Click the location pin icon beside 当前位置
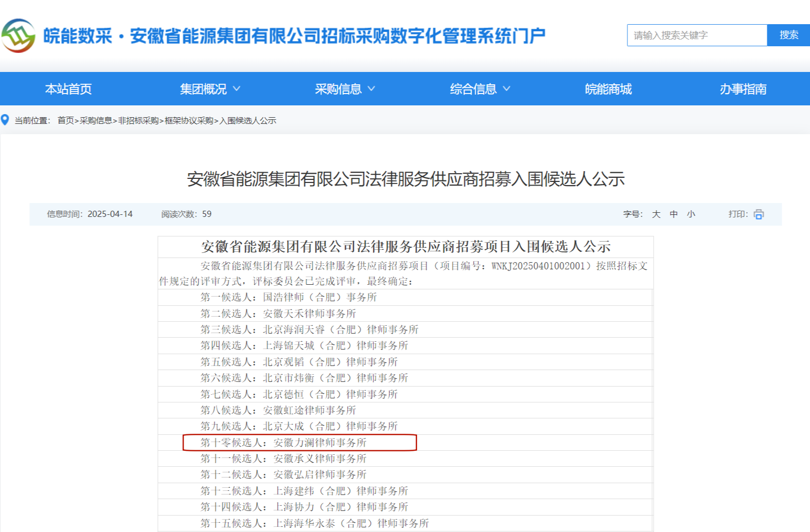 click(x=5, y=120)
